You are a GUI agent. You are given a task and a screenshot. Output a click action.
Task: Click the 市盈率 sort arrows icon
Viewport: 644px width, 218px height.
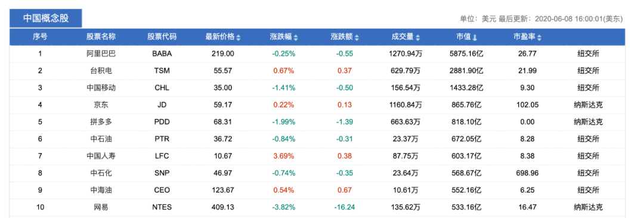[x=539, y=38]
